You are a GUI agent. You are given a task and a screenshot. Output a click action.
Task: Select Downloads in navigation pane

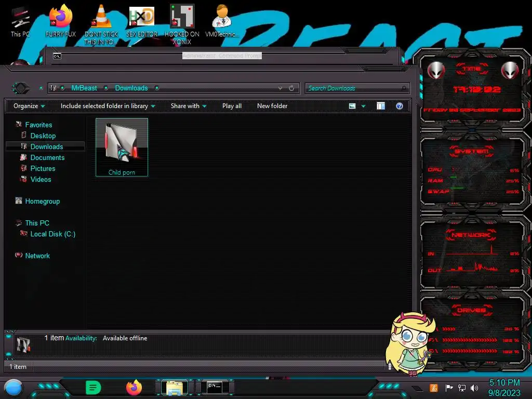(x=46, y=147)
